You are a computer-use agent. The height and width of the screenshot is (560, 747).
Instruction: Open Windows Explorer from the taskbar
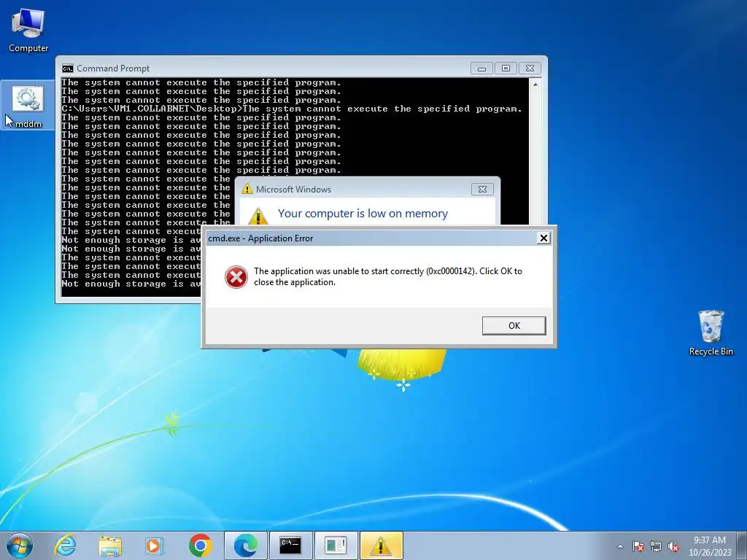point(110,545)
